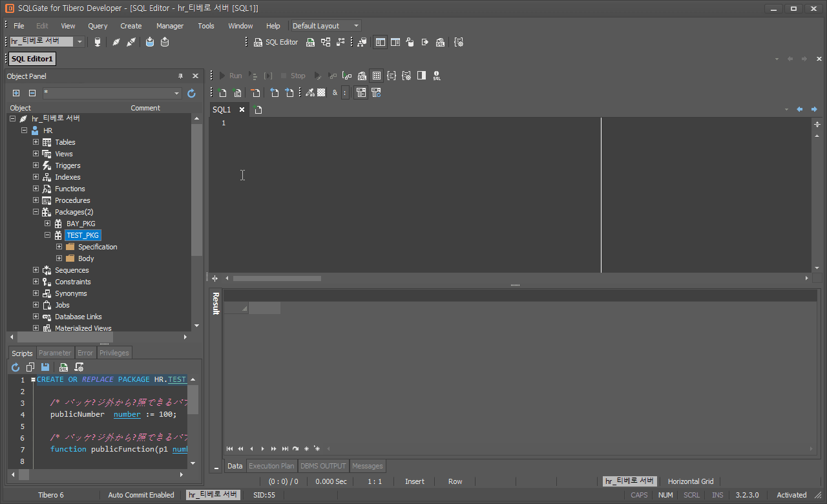Toggle the line 1 fold marker in script
The width and height of the screenshot is (827, 504).
pos(34,380)
